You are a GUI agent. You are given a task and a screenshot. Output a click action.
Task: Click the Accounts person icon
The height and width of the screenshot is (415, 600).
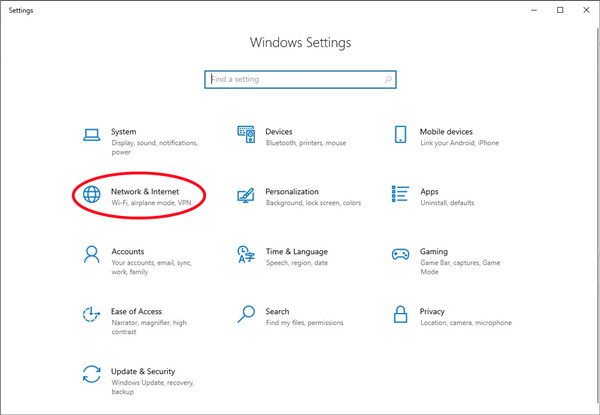tap(91, 254)
